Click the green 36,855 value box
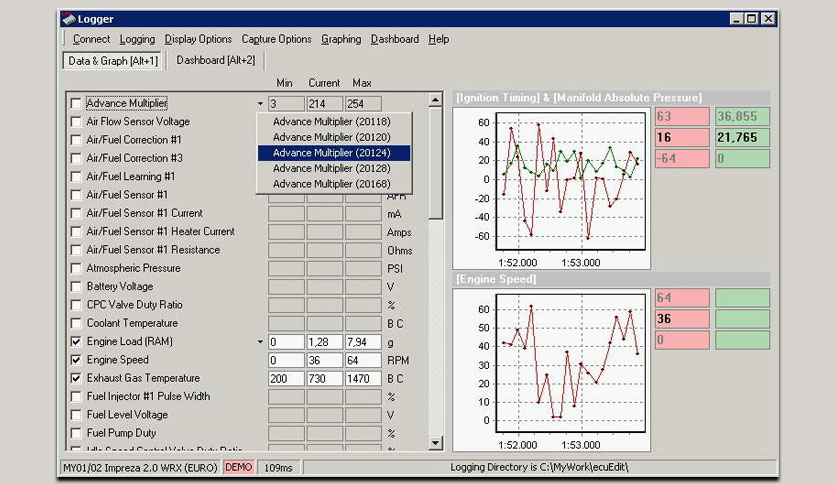 742,117
